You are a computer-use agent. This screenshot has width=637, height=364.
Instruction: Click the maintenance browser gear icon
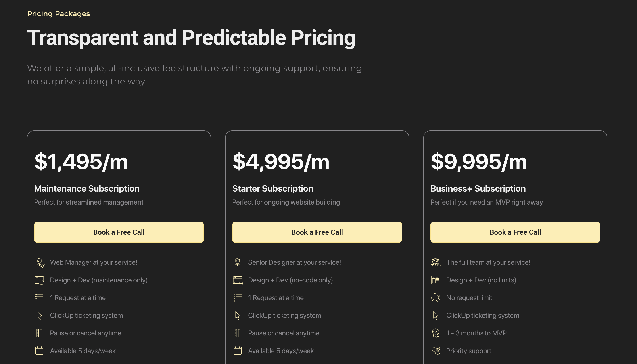pyautogui.click(x=40, y=280)
